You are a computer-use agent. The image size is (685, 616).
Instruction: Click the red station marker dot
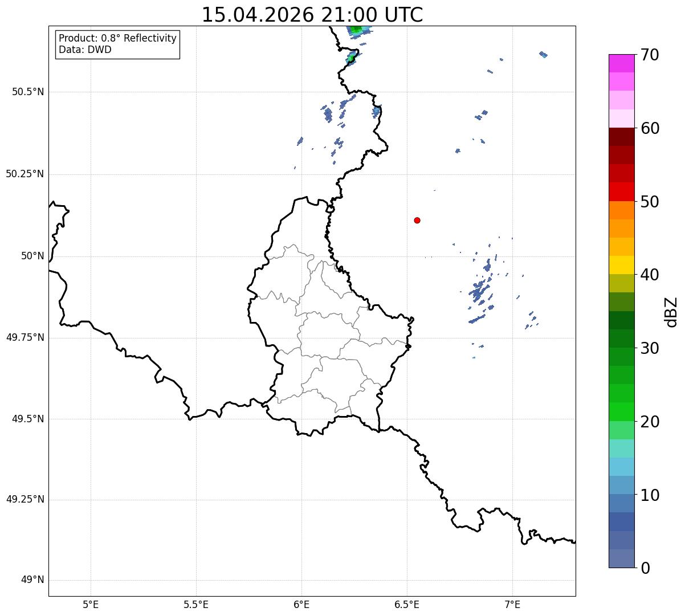(x=417, y=220)
